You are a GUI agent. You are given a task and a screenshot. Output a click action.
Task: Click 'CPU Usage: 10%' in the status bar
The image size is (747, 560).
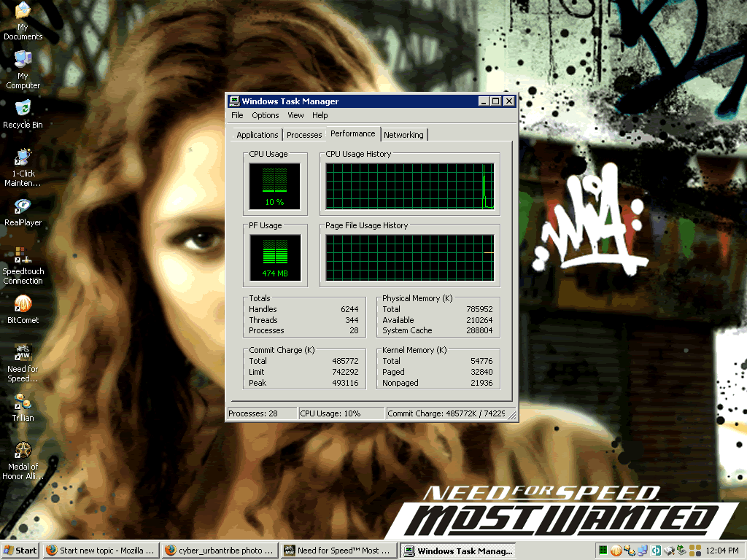tap(341, 413)
